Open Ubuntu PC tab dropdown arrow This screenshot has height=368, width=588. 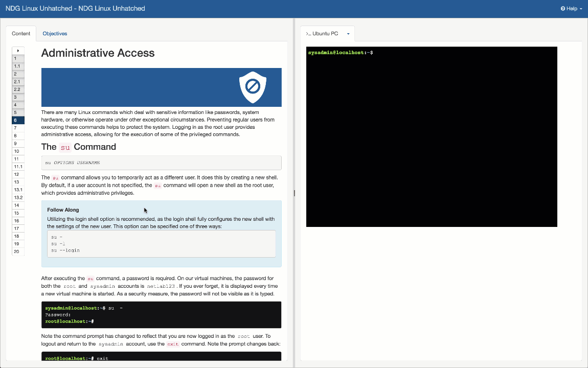pyautogui.click(x=348, y=34)
